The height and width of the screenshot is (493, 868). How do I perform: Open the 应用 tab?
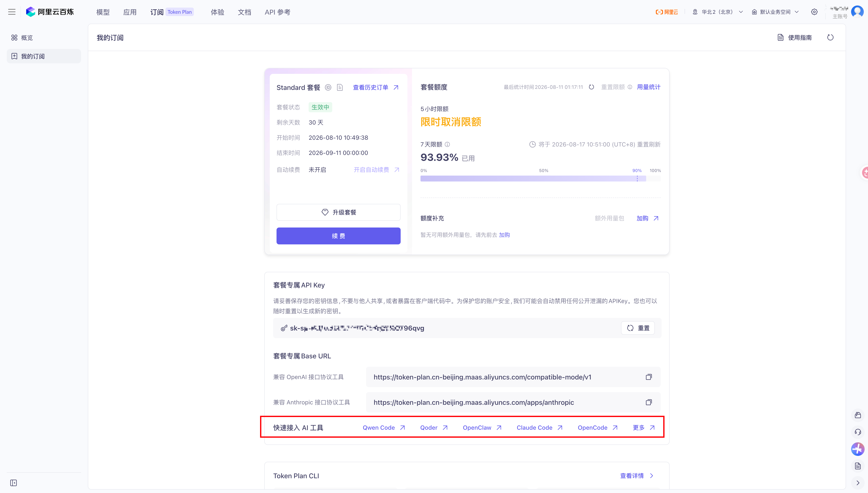pyautogui.click(x=130, y=12)
